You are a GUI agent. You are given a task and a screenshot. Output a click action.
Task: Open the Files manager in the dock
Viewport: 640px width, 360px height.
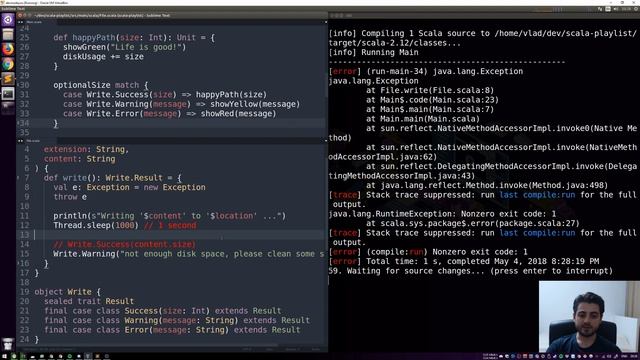click(8, 35)
